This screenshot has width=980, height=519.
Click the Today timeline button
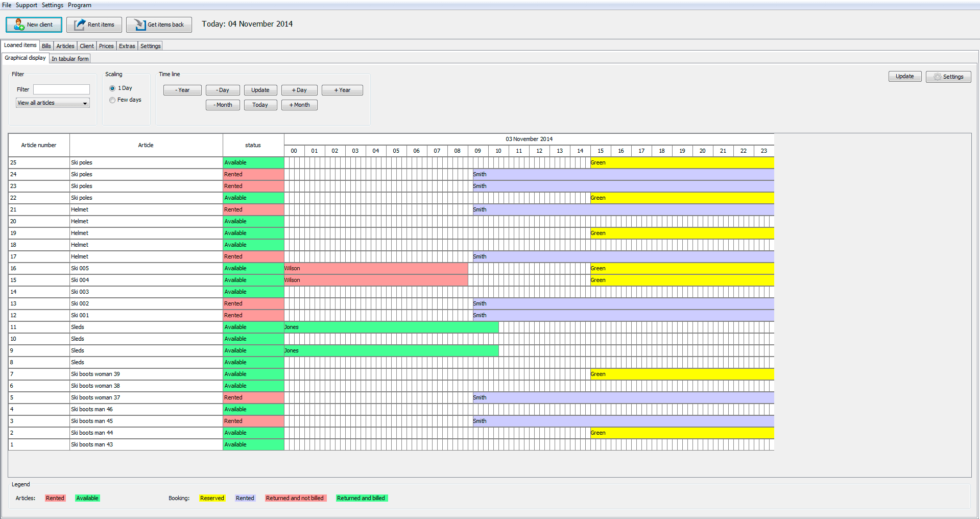(x=260, y=105)
